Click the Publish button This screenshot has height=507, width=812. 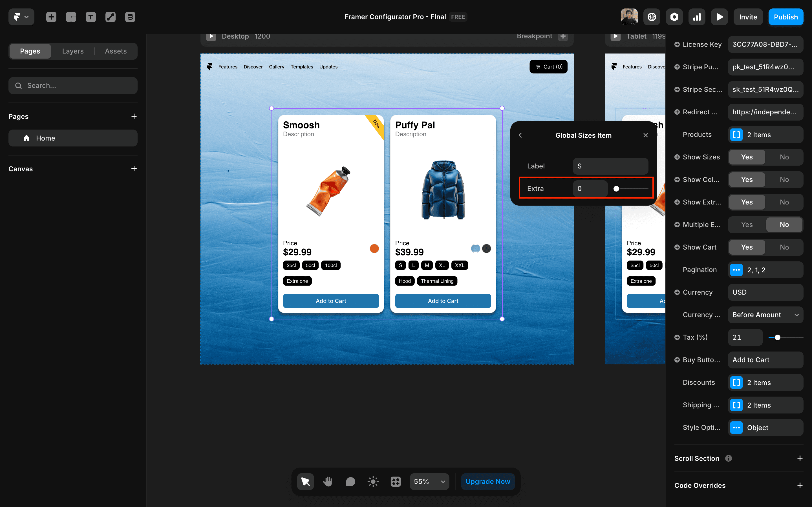coord(785,17)
